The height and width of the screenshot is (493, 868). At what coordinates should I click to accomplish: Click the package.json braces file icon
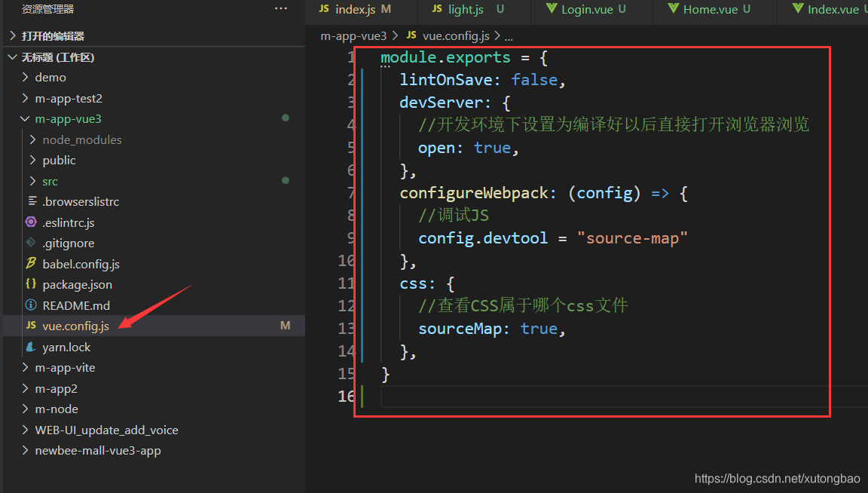point(31,284)
